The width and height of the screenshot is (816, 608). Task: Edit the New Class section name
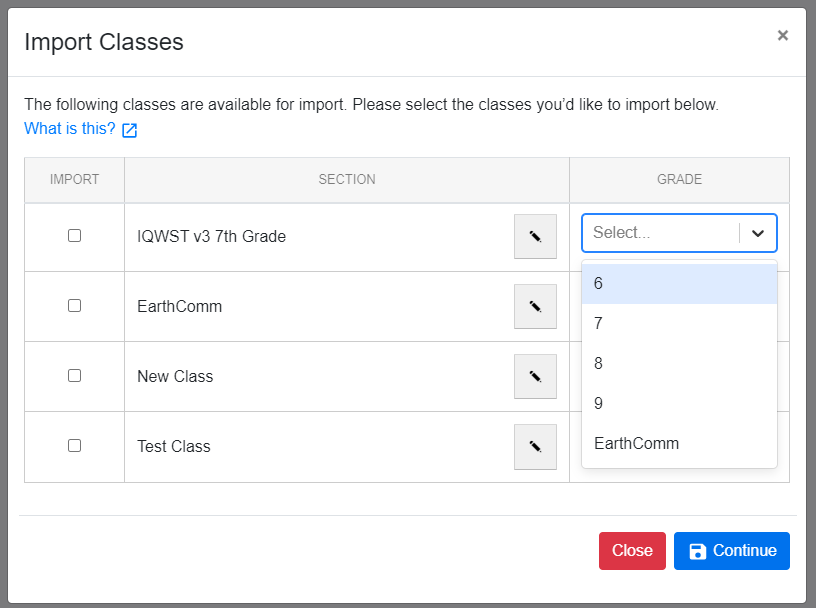click(535, 376)
